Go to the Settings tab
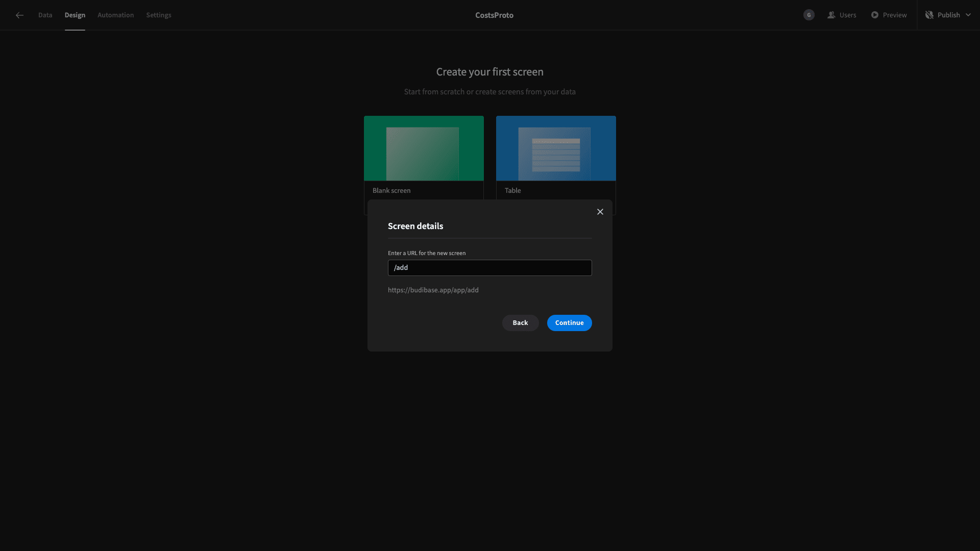Image resolution: width=980 pixels, height=551 pixels. point(158,15)
